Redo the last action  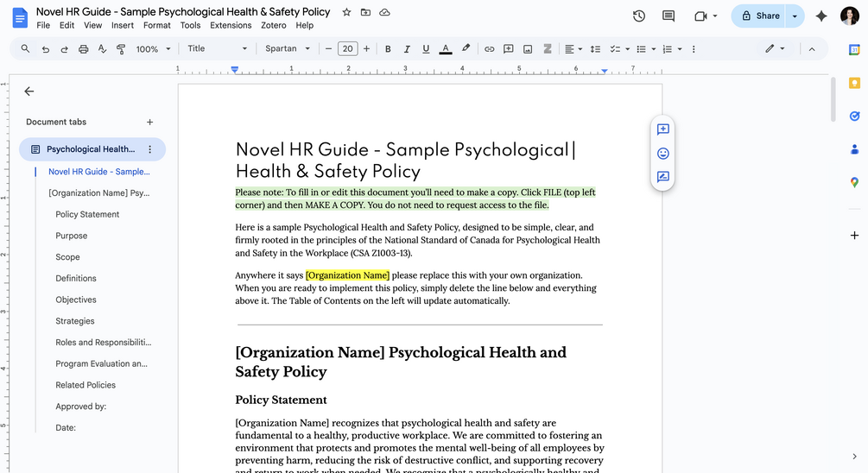64,49
